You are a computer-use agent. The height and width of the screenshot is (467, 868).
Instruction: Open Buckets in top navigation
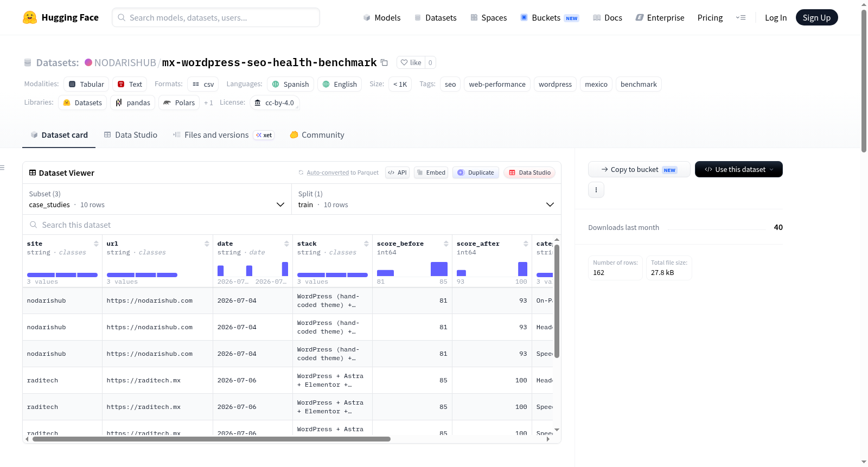point(550,17)
